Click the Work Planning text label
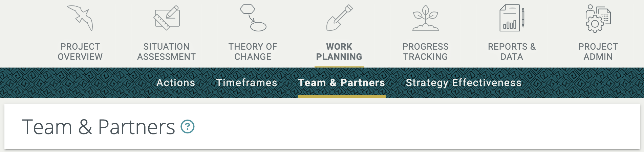Image resolution: width=644 pixels, height=152 pixels. tap(339, 52)
